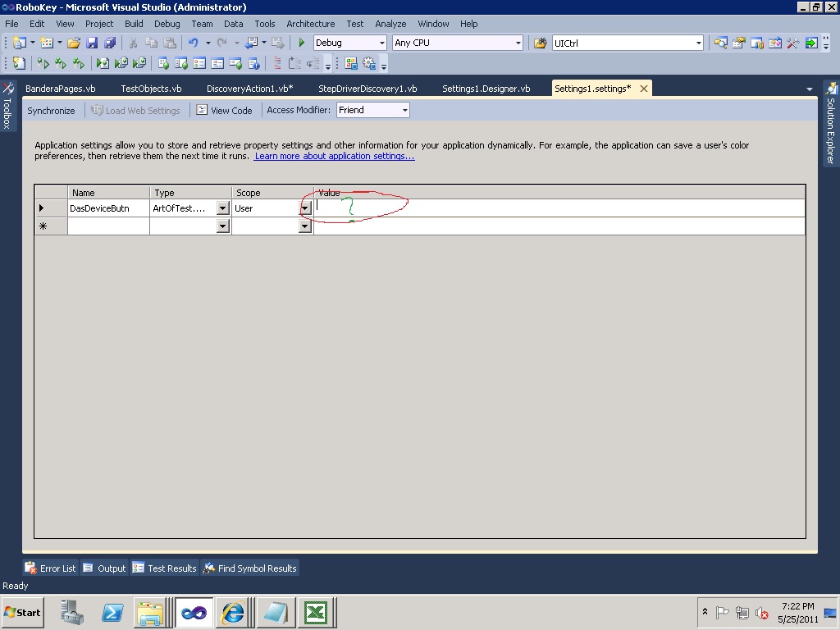Open the Find Symbol Results panel tab
Image resolution: width=840 pixels, height=630 pixels.
(x=250, y=568)
